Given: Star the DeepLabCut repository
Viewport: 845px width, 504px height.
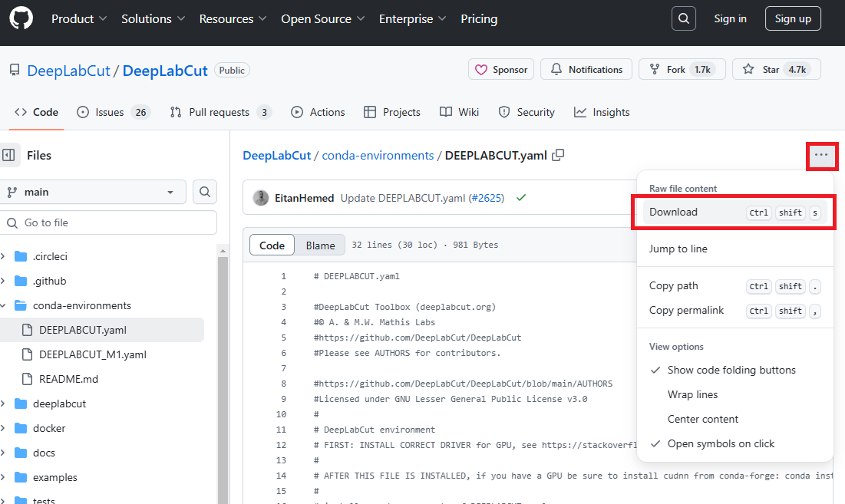Looking at the screenshot, I should [776, 70].
